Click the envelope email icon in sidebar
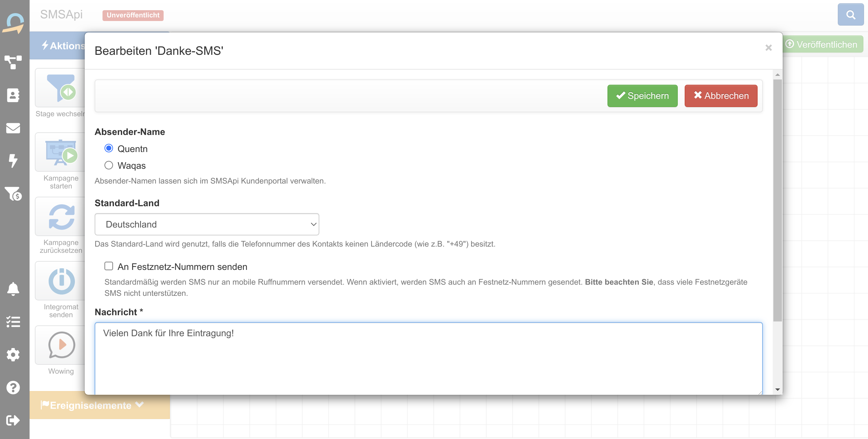This screenshot has width=868, height=439. [13, 128]
